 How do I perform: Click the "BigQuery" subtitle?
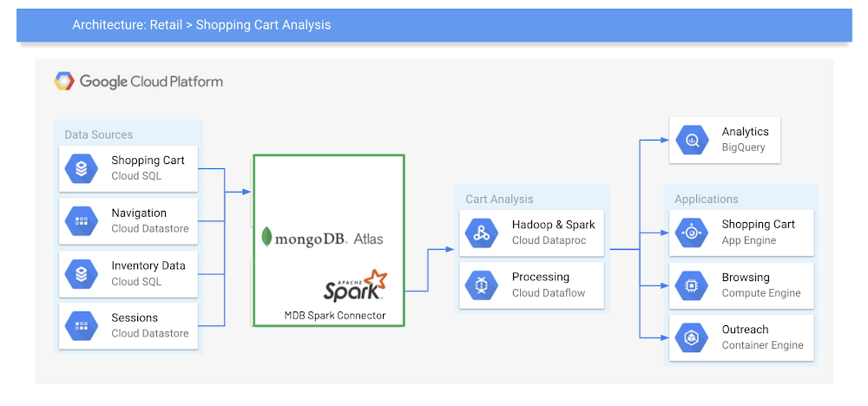click(744, 147)
